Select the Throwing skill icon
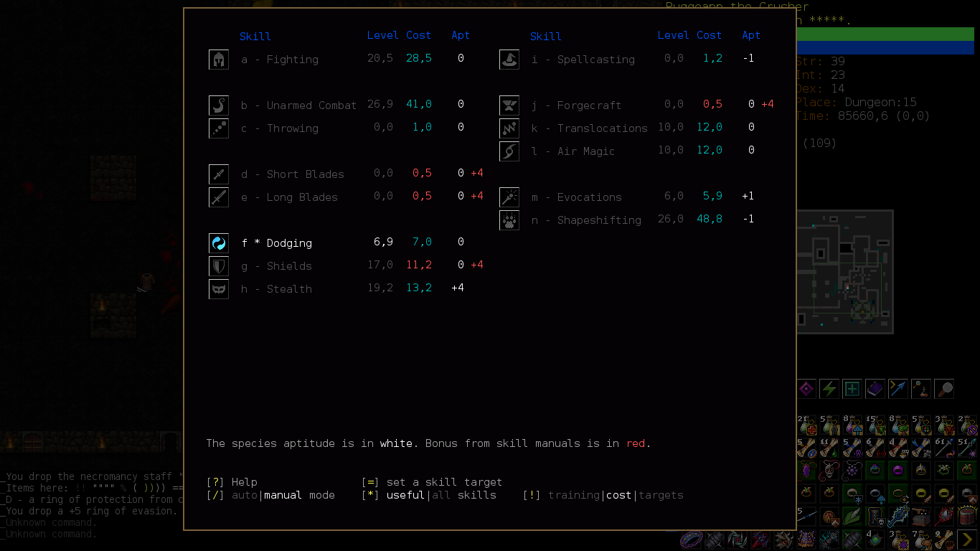The width and height of the screenshot is (980, 551). (219, 128)
